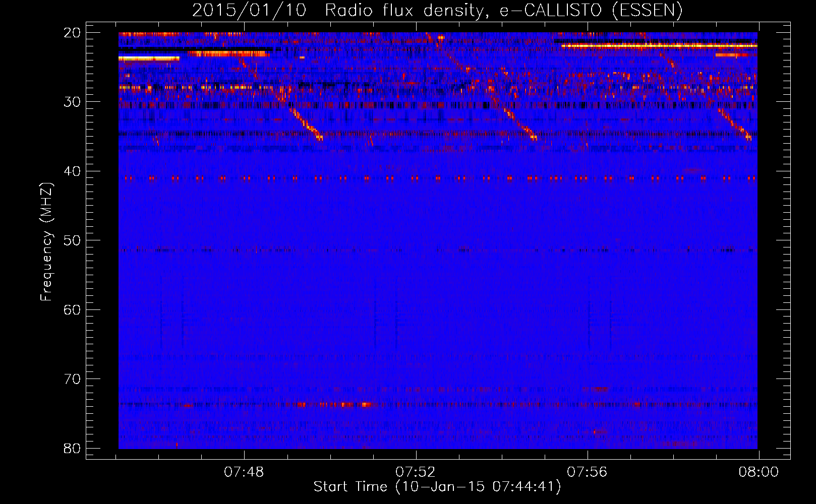Click the 30 MHz frequency tick label
The width and height of the screenshot is (816, 504).
pos(72,102)
